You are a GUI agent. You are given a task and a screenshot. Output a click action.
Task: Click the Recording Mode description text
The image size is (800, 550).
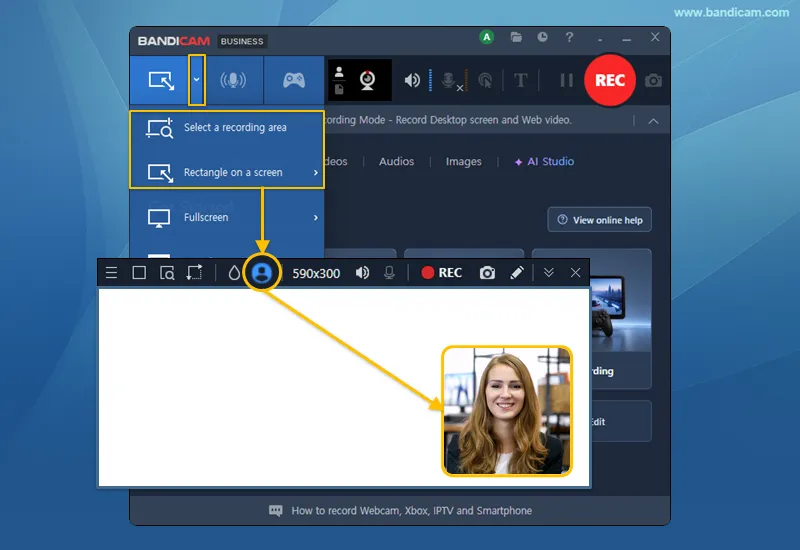click(x=448, y=120)
